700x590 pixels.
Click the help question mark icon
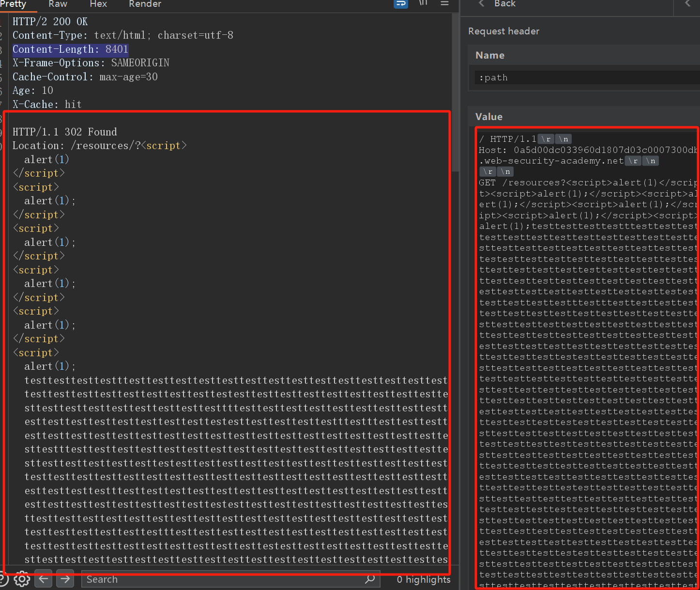tap(3, 579)
